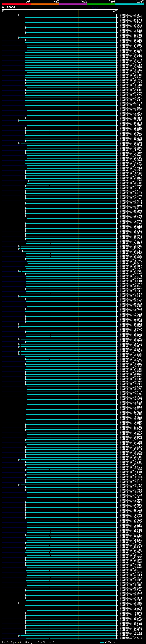The width and height of the screenshot is (146, 644).
Task: Click the UniRef100_C7E6Z5 row label
Action: click(131, 636)
